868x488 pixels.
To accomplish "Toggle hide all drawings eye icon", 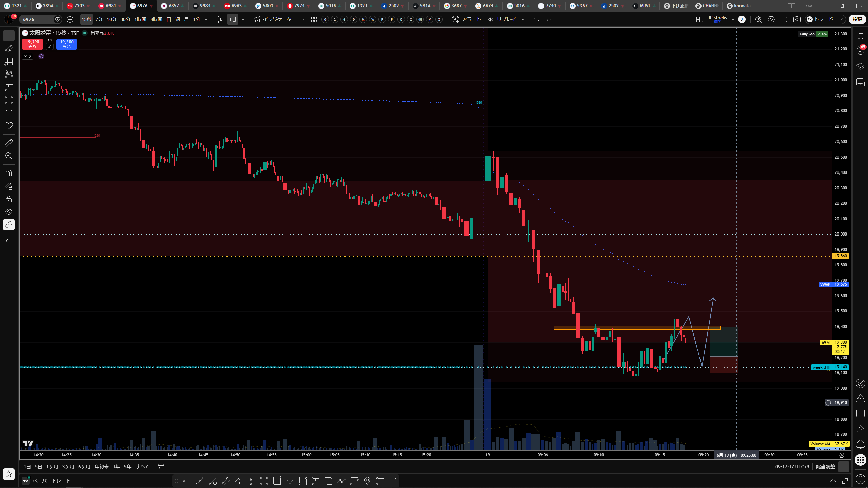I will coord(9,212).
